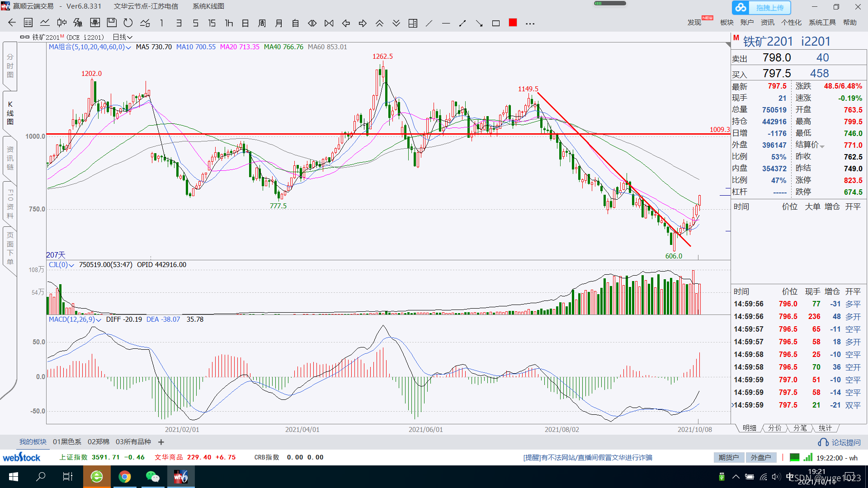Select the 分笔 bottom tab

pyautogui.click(x=800, y=428)
